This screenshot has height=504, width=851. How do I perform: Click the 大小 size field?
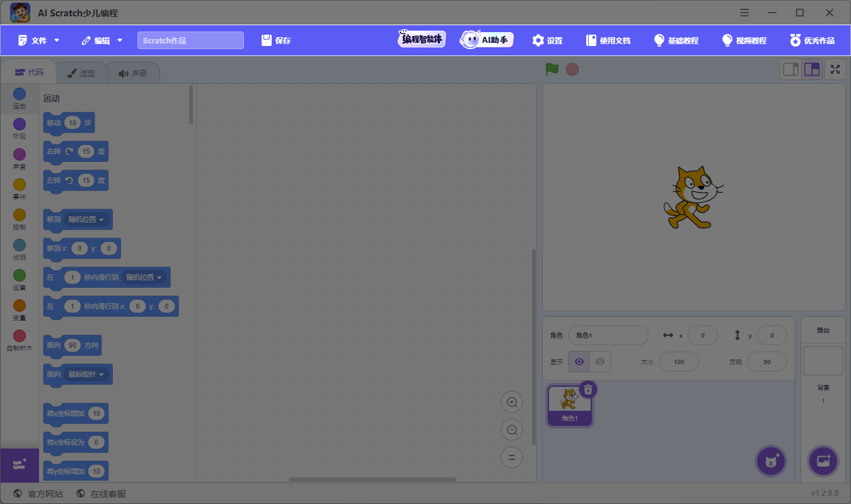(x=679, y=362)
